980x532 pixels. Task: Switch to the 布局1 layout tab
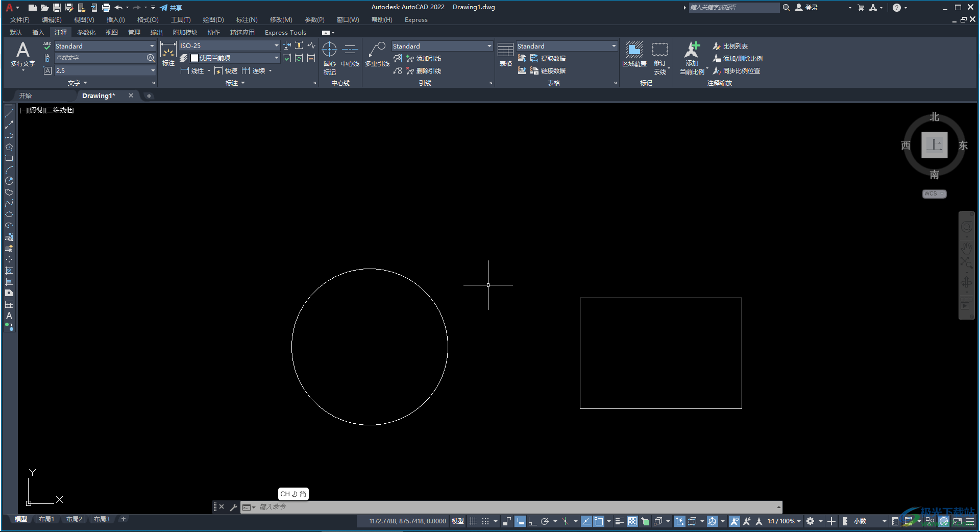46,519
